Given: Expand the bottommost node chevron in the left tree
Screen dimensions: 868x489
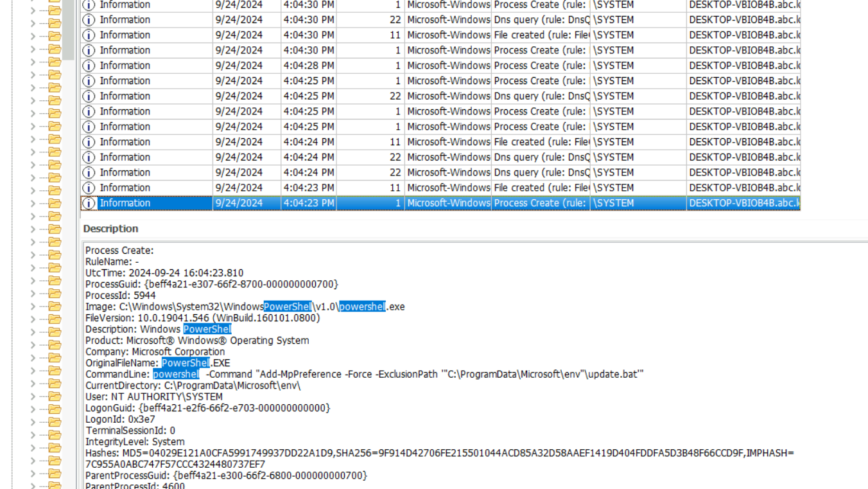Looking at the screenshot, I should tap(33, 486).
